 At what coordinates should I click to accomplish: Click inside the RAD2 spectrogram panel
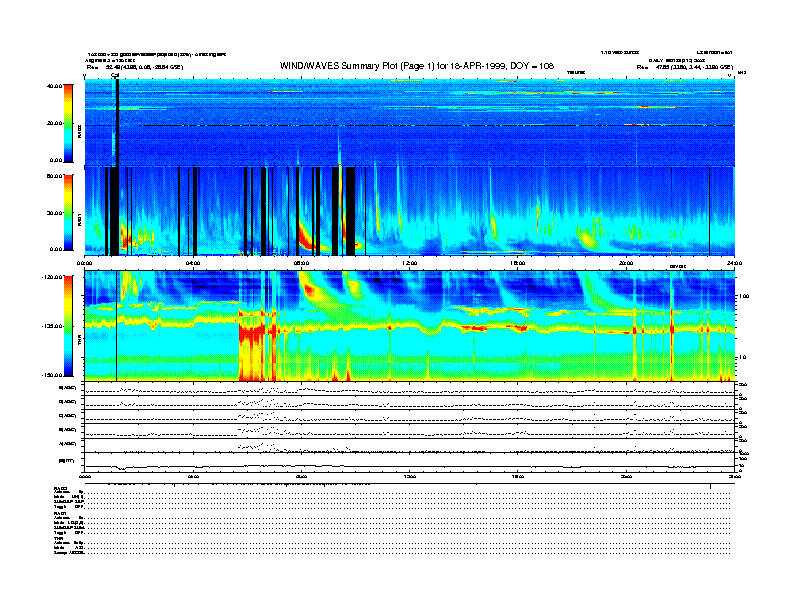(409, 123)
